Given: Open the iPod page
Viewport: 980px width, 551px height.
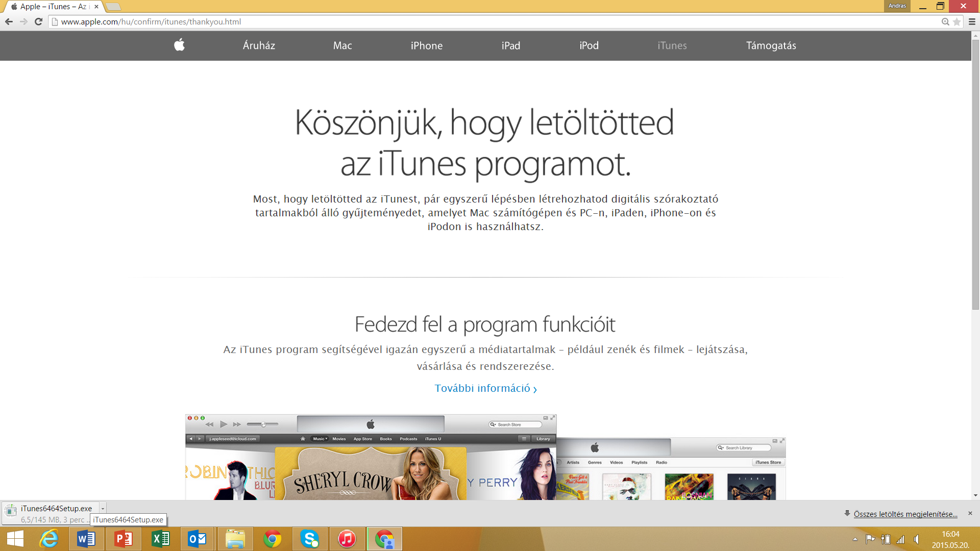Looking at the screenshot, I should (x=589, y=45).
